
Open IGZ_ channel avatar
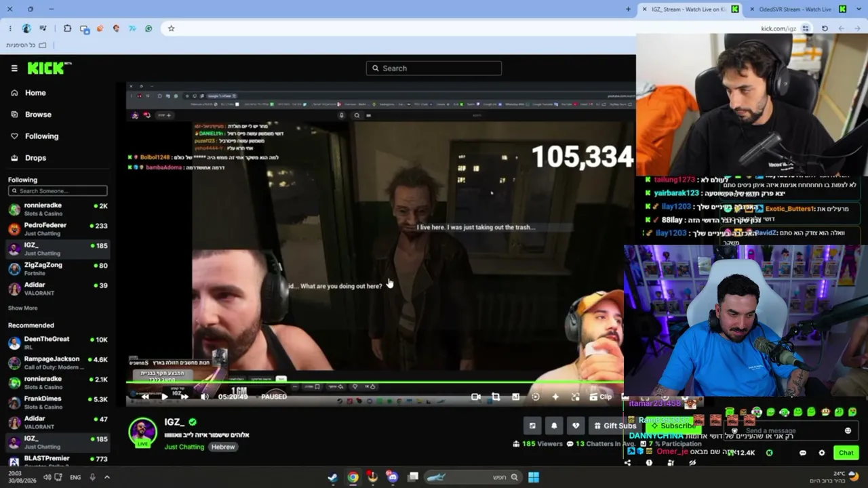tap(142, 432)
